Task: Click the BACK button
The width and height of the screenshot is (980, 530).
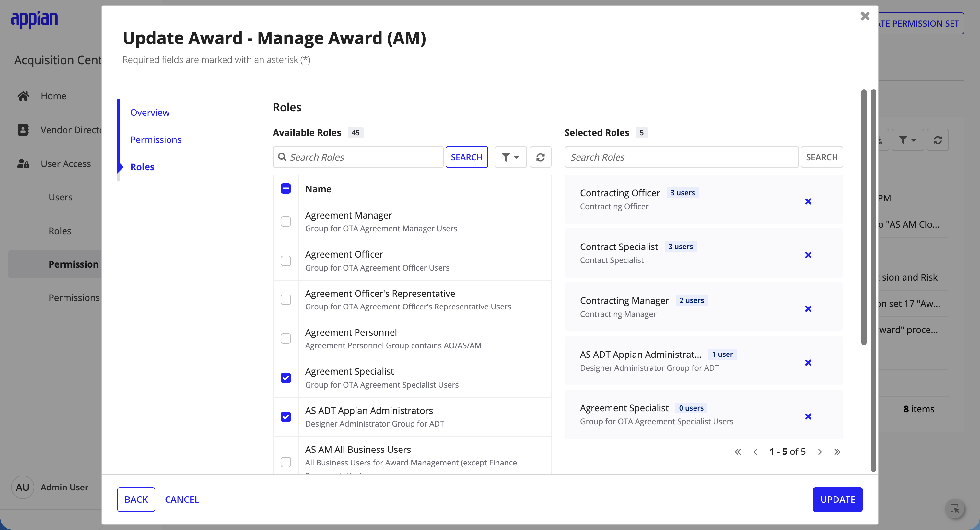Action: pos(136,500)
